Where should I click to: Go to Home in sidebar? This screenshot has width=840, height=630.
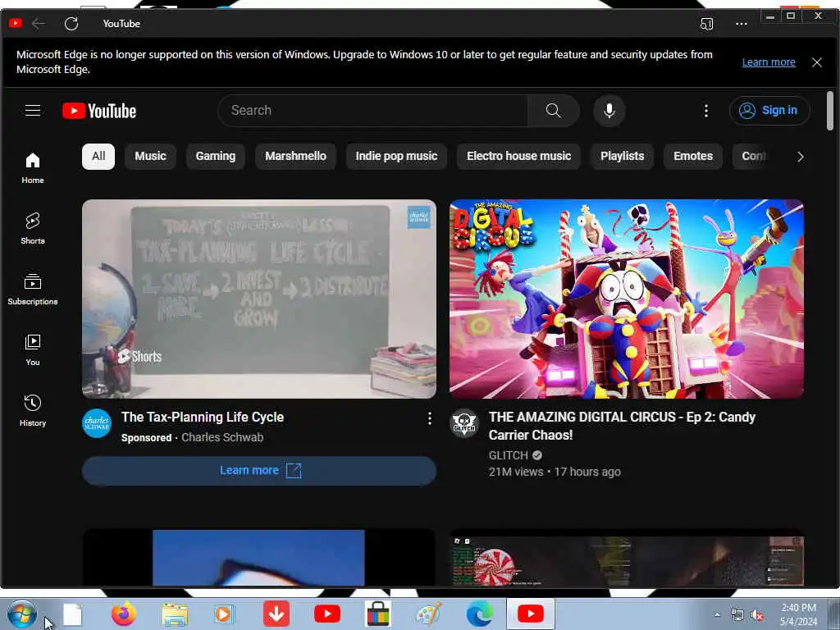[33, 167]
